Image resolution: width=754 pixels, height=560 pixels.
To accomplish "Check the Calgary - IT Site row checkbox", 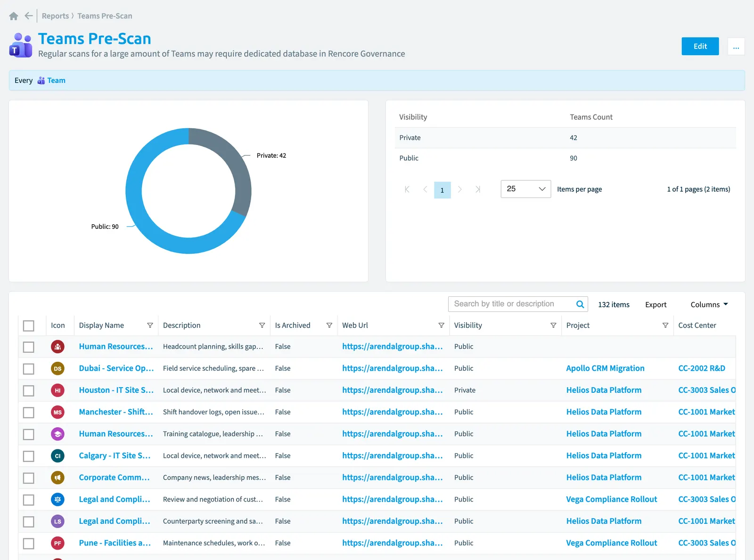I will 29,456.
